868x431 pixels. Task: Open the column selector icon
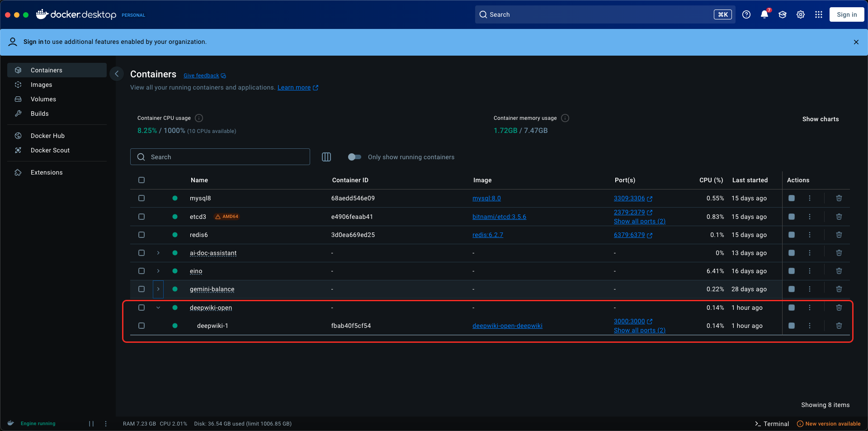coord(326,157)
